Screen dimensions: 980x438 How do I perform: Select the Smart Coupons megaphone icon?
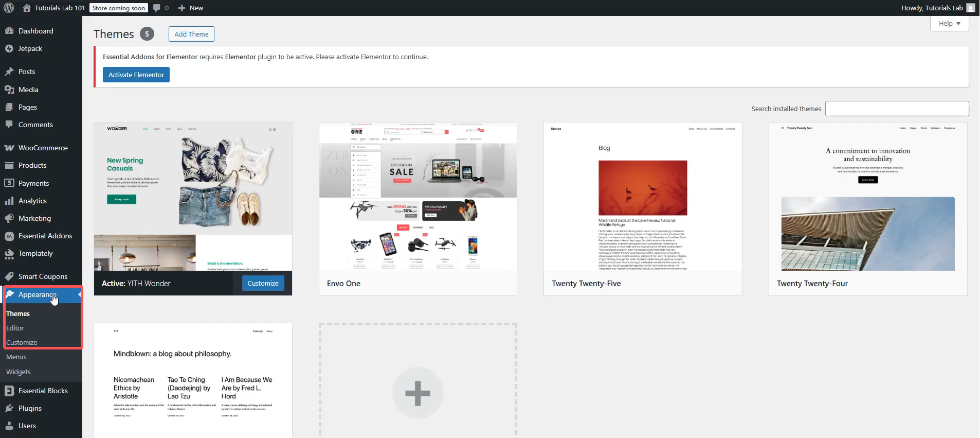pyautogui.click(x=9, y=276)
